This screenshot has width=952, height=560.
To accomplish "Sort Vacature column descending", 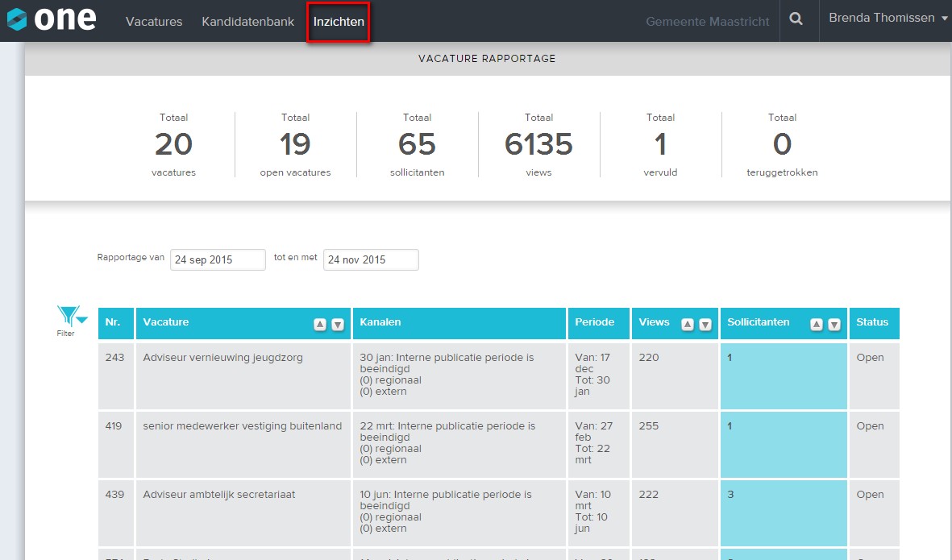I will [x=338, y=324].
